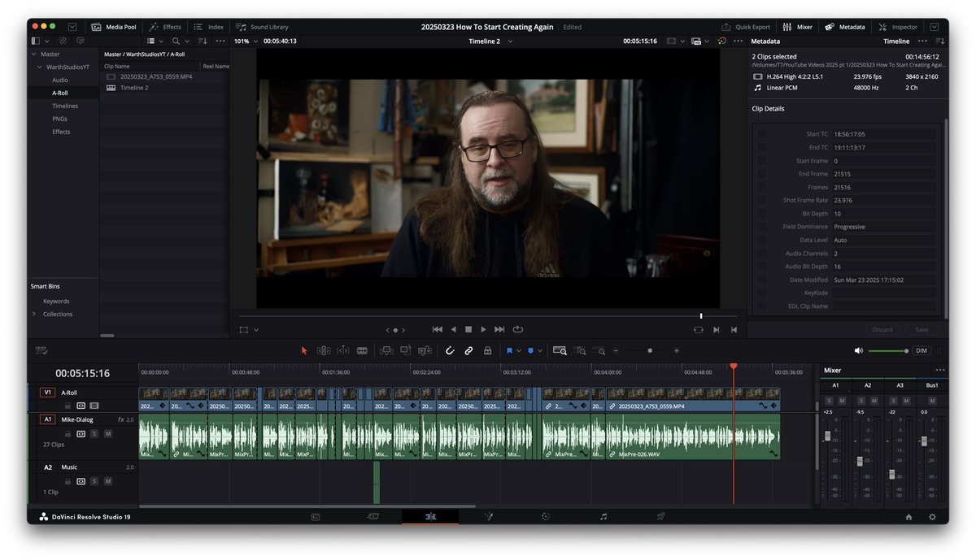This screenshot has height=560, width=976.
Task: Open the Fairlight page music note icon
Action: click(x=603, y=516)
